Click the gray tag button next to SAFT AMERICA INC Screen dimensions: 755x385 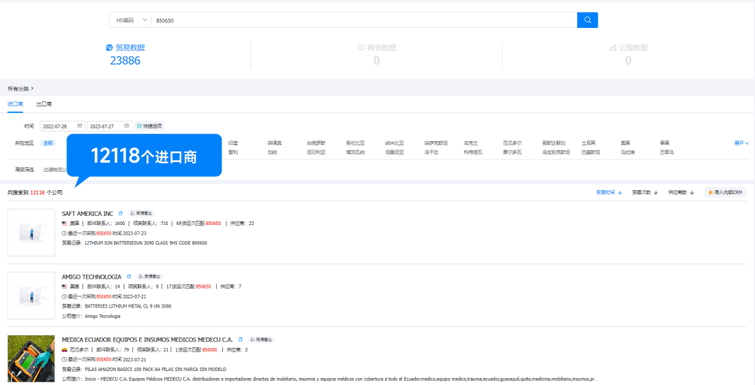(142, 213)
